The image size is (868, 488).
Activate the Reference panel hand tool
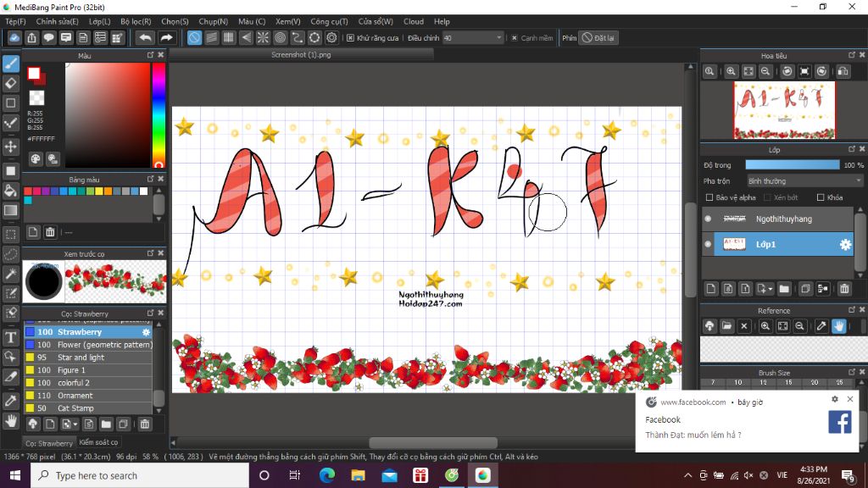[838, 326]
